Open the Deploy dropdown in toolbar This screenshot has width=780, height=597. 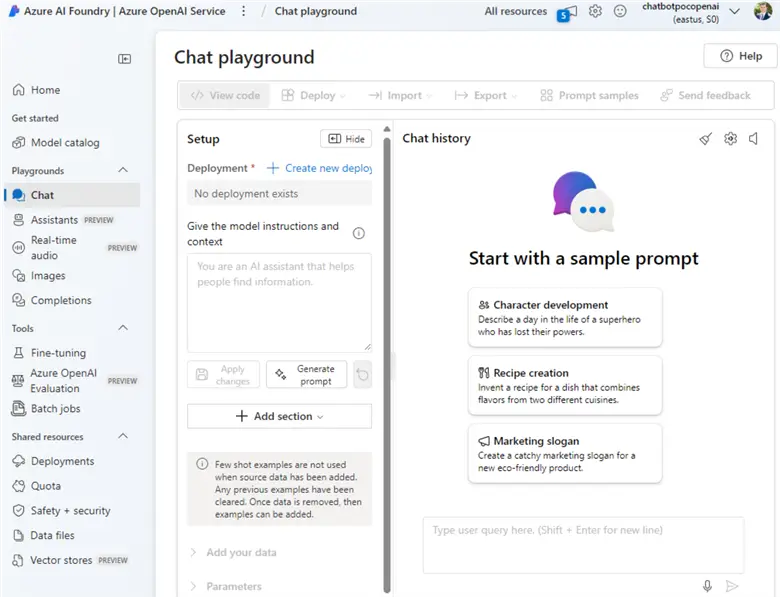coord(313,96)
